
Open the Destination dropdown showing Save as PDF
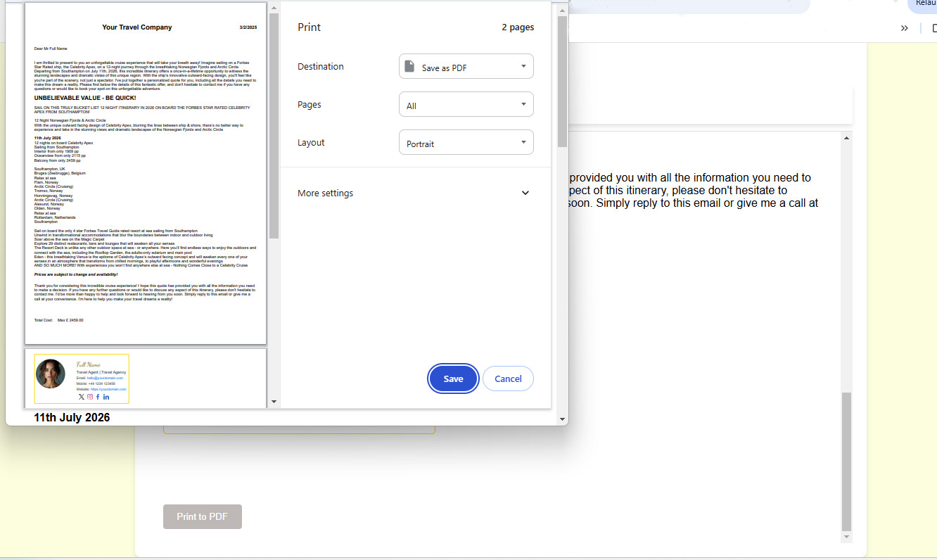466,66
